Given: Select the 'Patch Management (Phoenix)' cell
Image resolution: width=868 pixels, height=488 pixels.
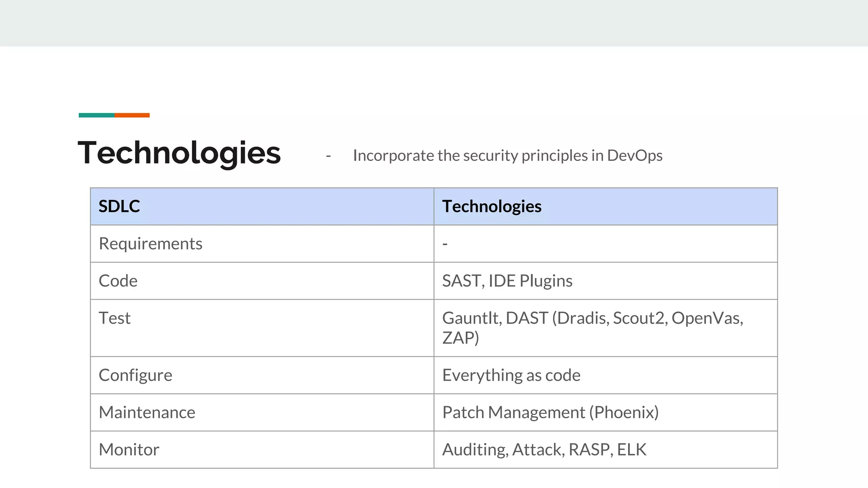Looking at the screenshot, I should [x=606, y=413].
